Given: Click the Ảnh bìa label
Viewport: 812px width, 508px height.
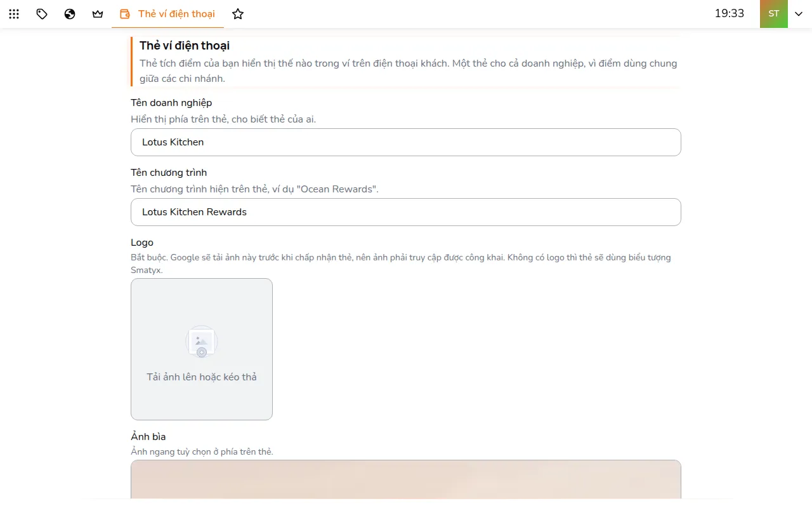Looking at the screenshot, I should (x=148, y=437).
